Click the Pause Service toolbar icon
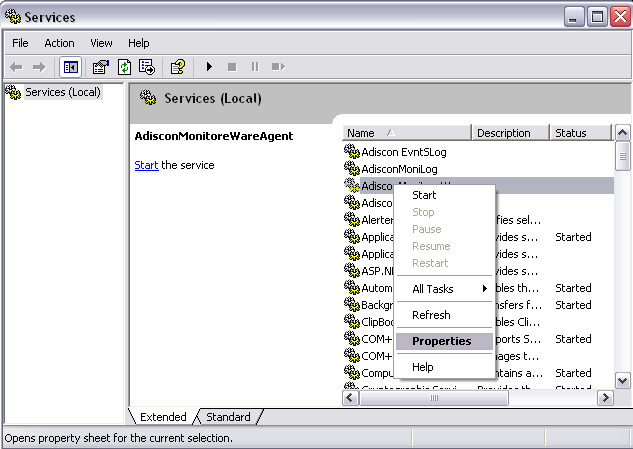Image resolution: width=633 pixels, height=449 pixels. tap(255, 67)
